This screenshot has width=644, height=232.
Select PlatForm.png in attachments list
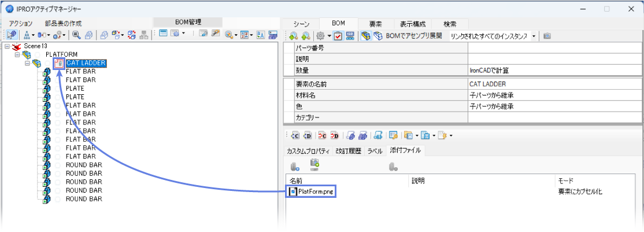tap(313, 192)
